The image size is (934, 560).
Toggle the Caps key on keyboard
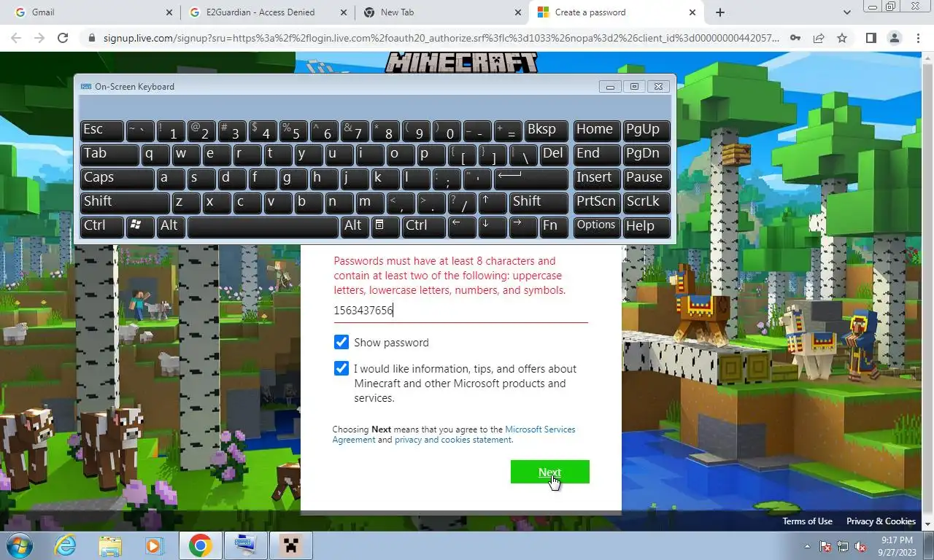117,179
